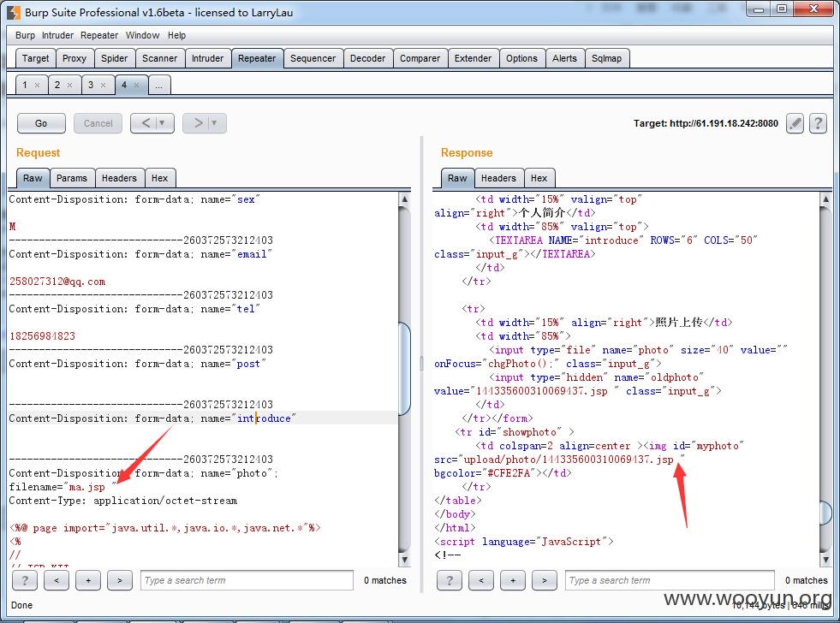Switch to the Sequencer tab
This screenshot has height=623, width=840.
click(313, 58)
